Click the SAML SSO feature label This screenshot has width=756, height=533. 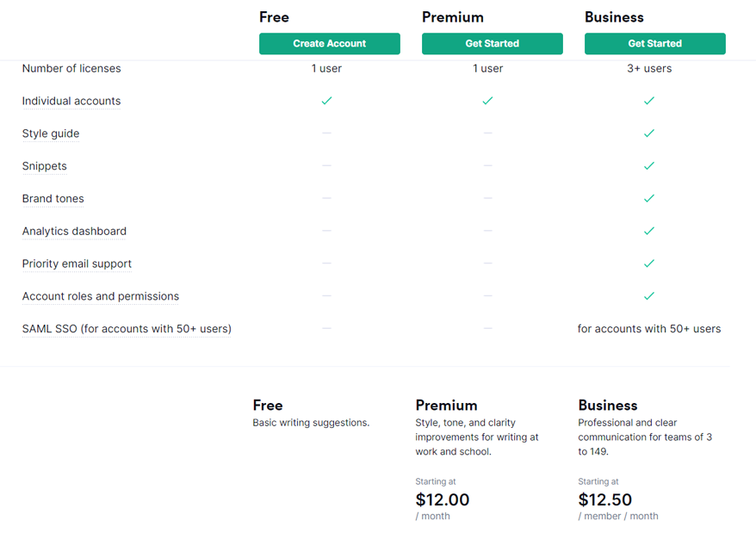127,329
